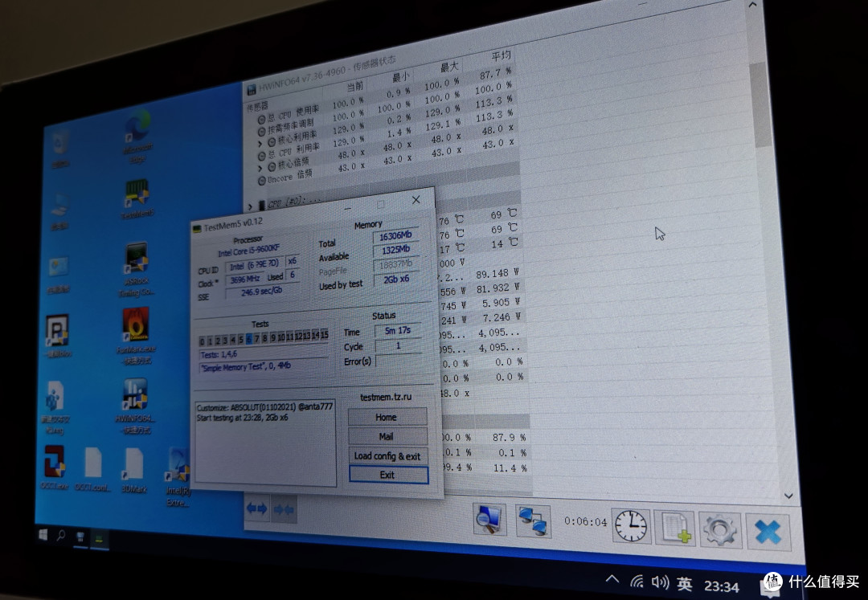Select HWiNFO64 shortcut desktop icon

(x=135, y=406)
